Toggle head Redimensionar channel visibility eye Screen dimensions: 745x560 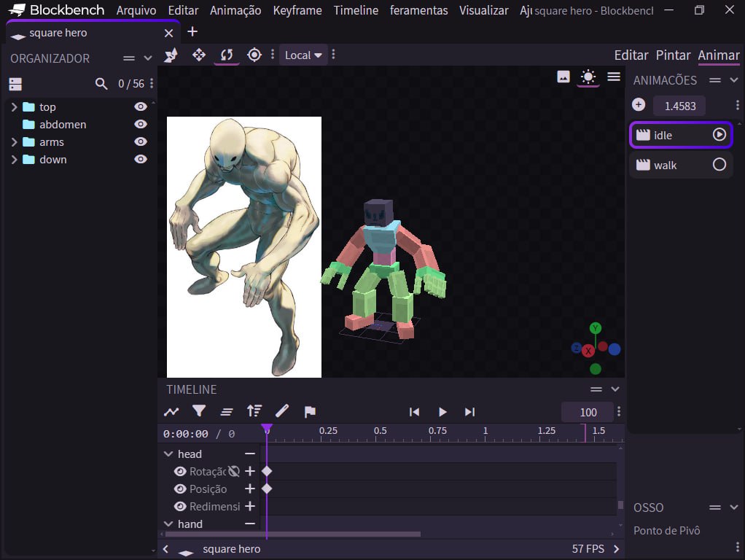tap(180, 506)
